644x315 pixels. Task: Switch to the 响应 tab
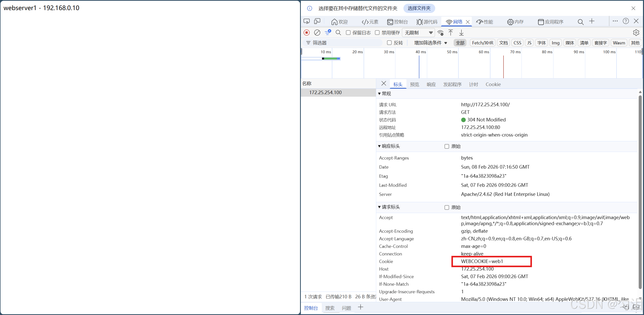[431, 84]
